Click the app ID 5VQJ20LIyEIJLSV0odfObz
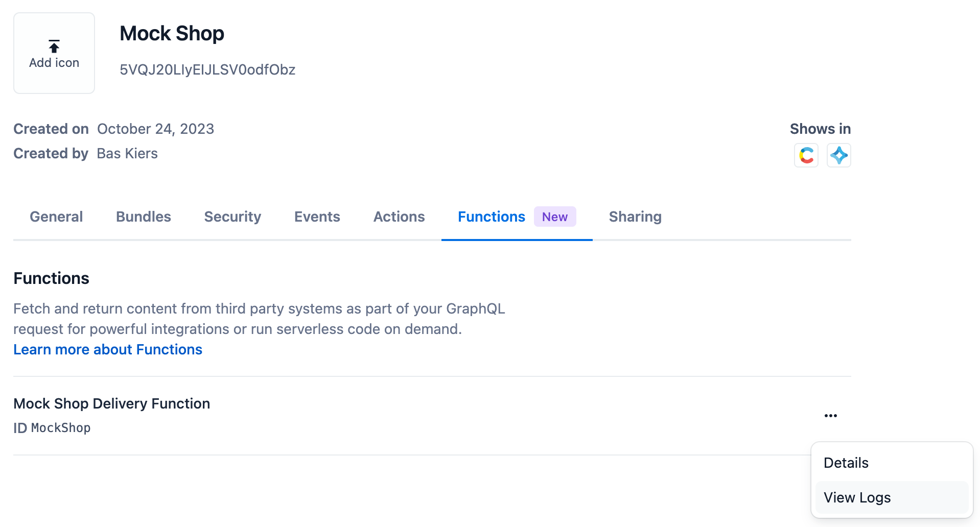The height and width of the screenshot is (527, 980). click(207, 69)
